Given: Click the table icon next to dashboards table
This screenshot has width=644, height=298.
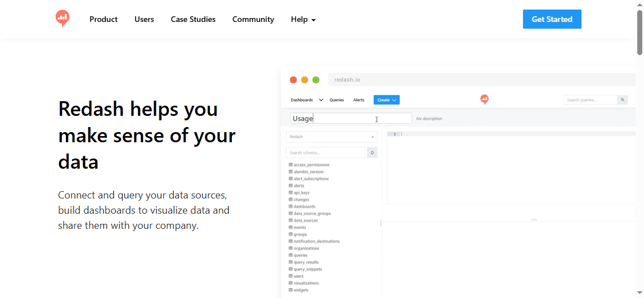Looking at the screenshot, I should (290, 206).
